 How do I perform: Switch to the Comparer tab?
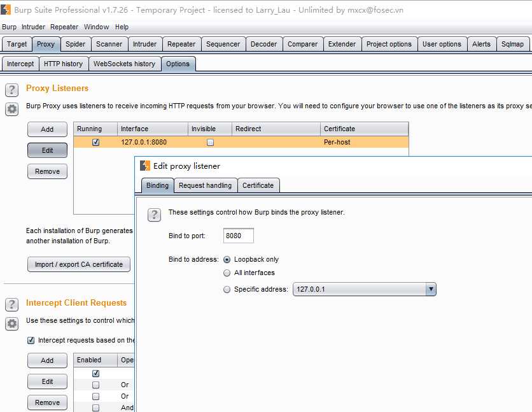[303, 44]
